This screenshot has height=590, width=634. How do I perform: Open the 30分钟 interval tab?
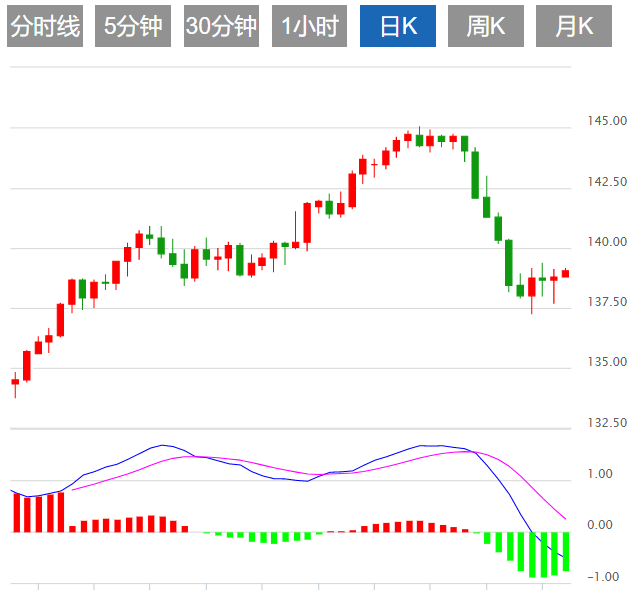click(x=221, y=26)
